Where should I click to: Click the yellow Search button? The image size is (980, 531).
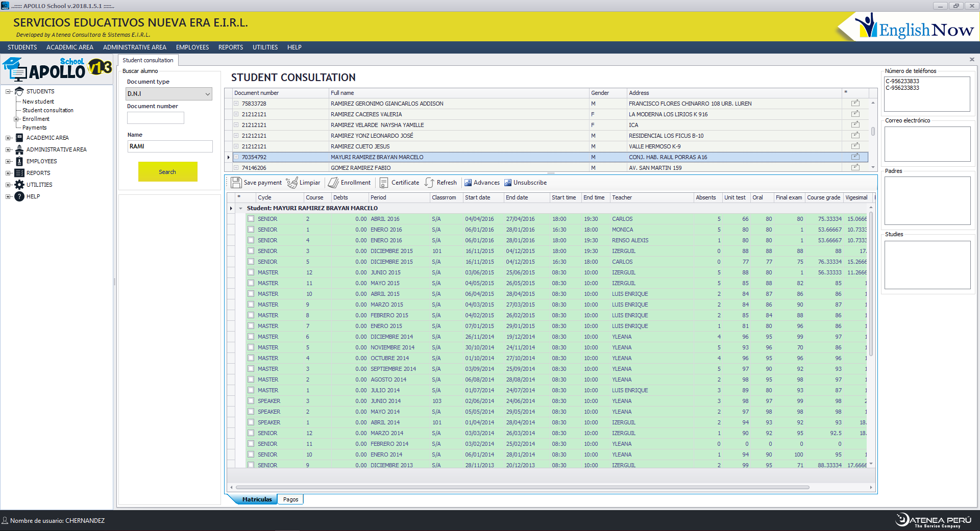pyautogui.click(x=167, y=172)
